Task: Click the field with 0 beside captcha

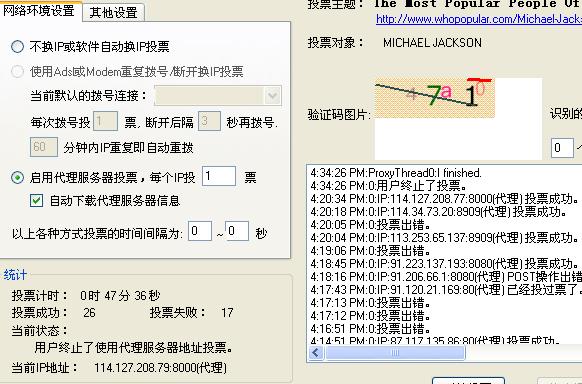Action: [562, 148]
